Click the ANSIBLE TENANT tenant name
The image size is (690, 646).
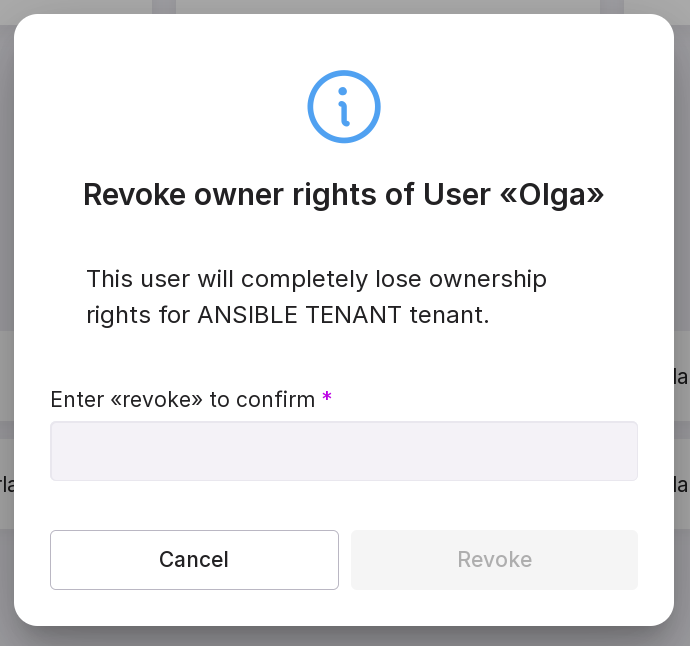[x=300, y=315]
